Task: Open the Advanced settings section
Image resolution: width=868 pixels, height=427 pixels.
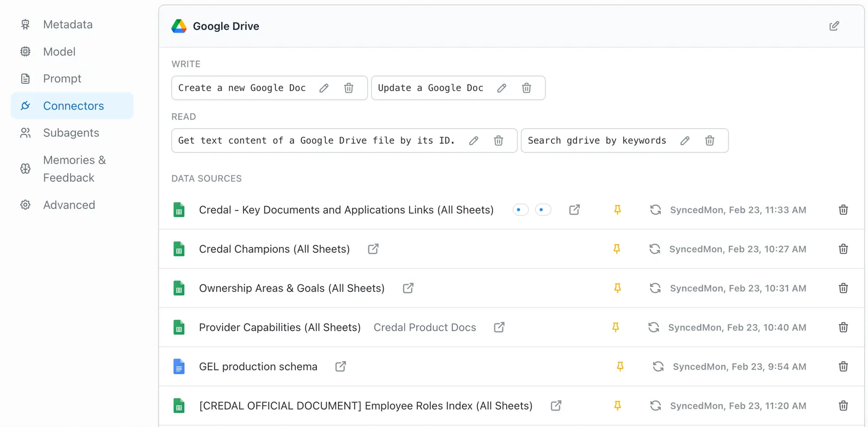Action: (72, 205)
